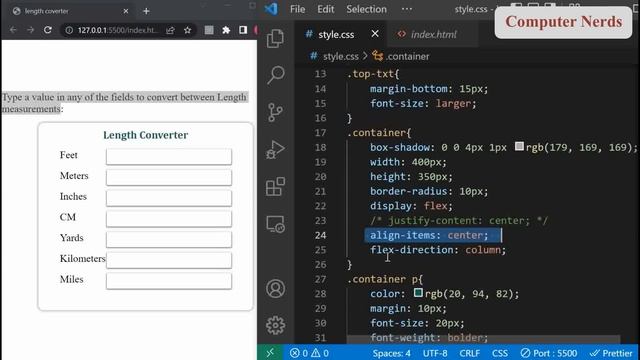Open the Run and Debug panel
Viewport: 640px width, 360px height.
[x=276, y=149]
